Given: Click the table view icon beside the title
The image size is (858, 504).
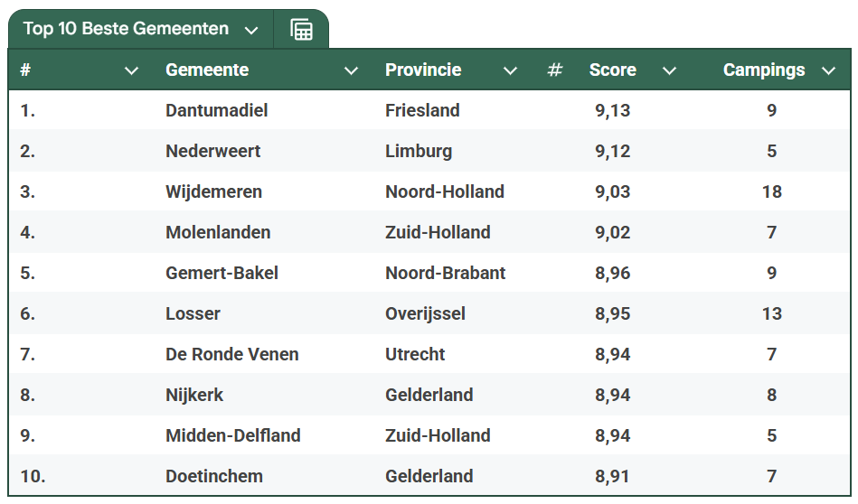Looking at the screenshot, I should 301,30.
